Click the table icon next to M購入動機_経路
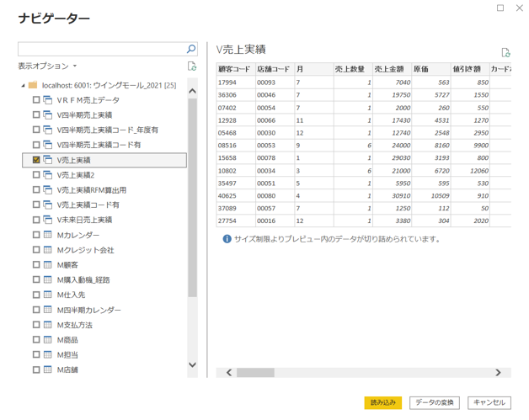The width and height of the screenshot is (529, 420). 48,279
